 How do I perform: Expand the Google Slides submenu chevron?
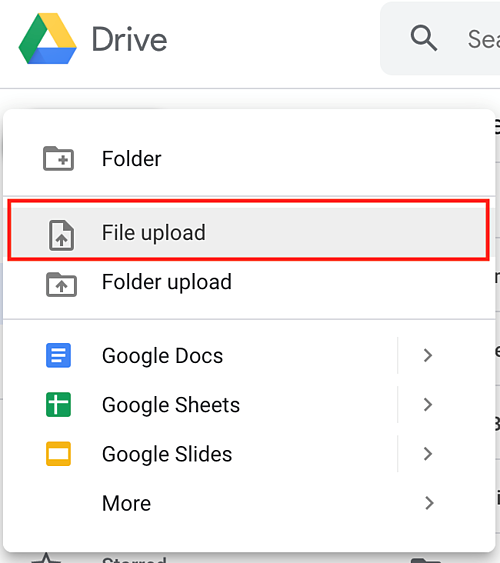click(428, 454)
